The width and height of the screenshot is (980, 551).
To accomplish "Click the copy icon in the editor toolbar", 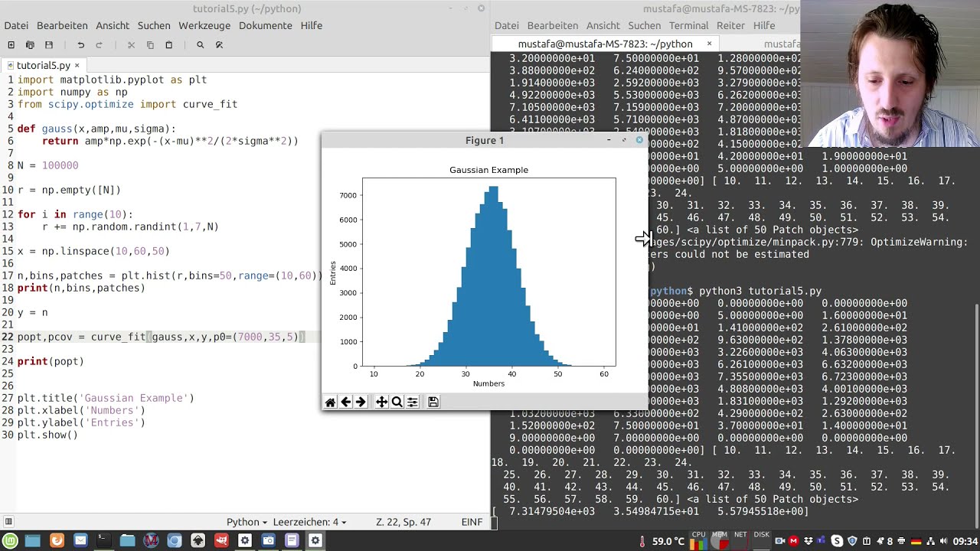I will tap(150, 45).
